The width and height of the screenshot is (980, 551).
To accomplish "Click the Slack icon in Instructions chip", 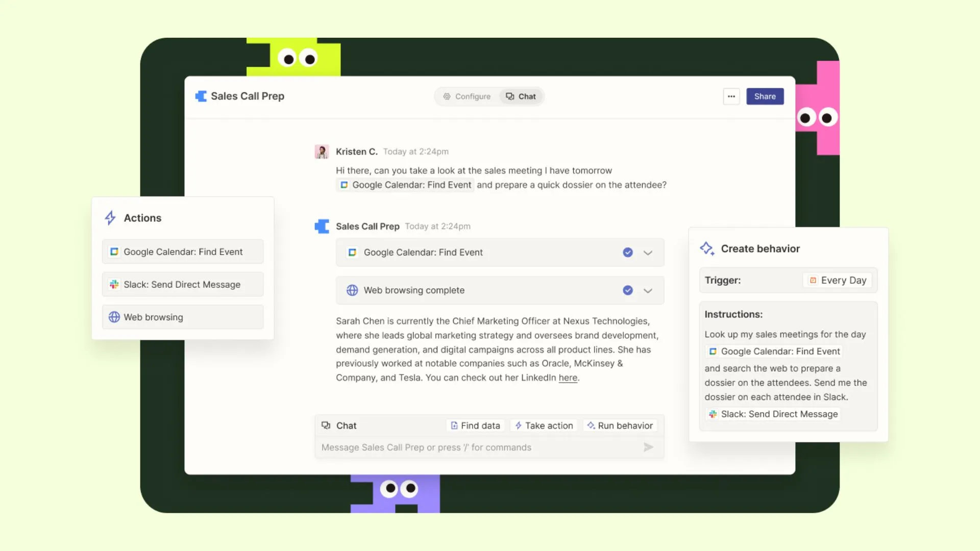I will (x=713, y=414).
